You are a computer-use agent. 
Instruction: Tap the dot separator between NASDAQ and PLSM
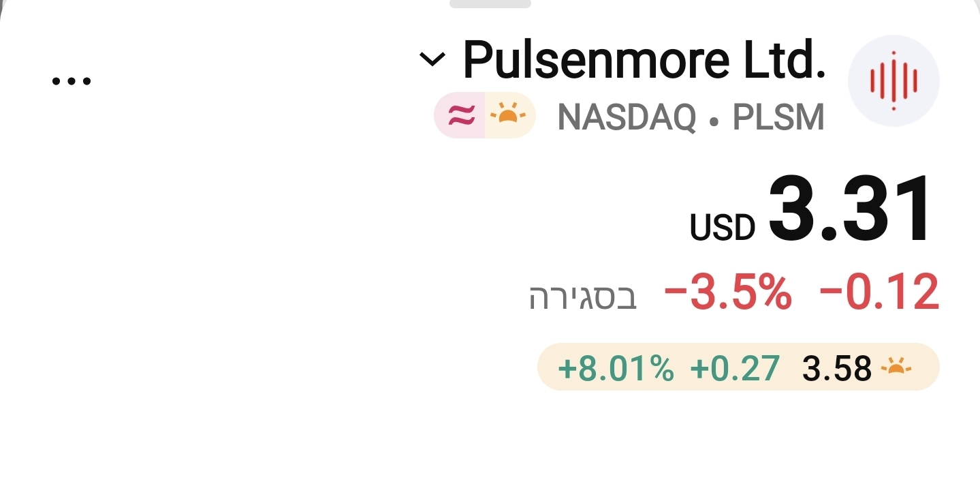pyautogui.click(x=714, y=121)
